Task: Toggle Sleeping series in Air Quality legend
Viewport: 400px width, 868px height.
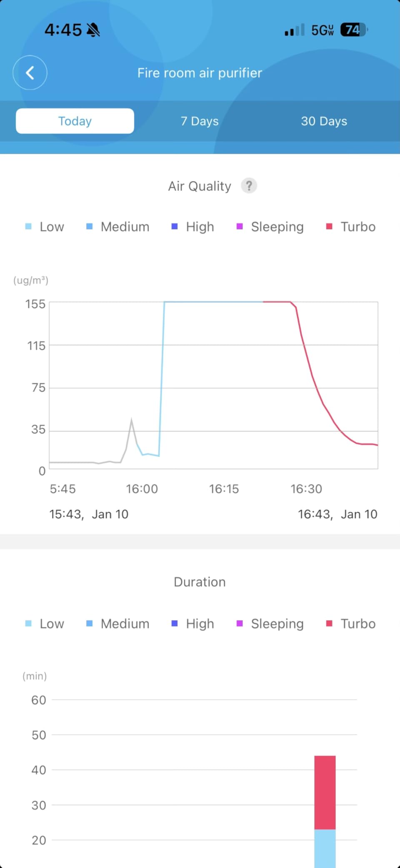Action: tap(270, 227)
